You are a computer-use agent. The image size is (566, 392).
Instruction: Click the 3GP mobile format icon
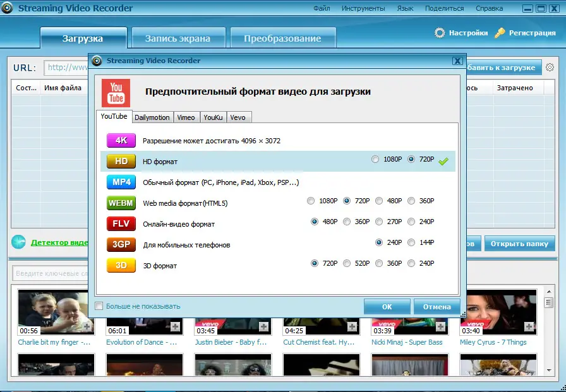click(x=121, y=244)
